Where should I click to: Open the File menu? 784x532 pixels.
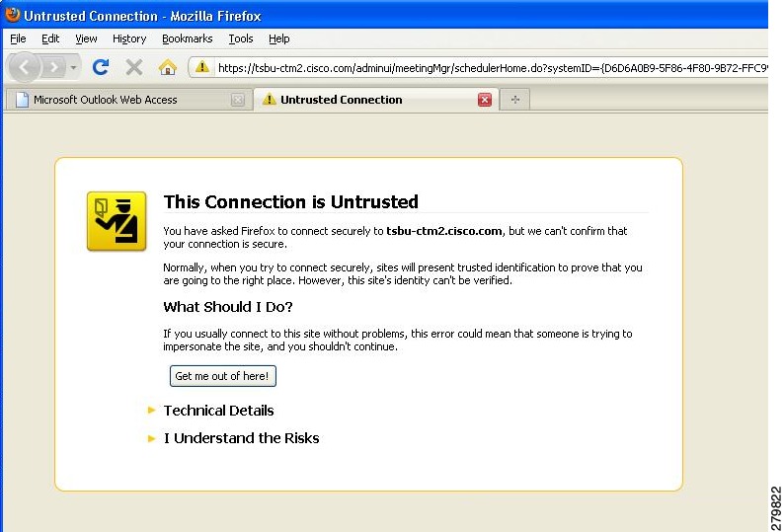pos(18,38)
